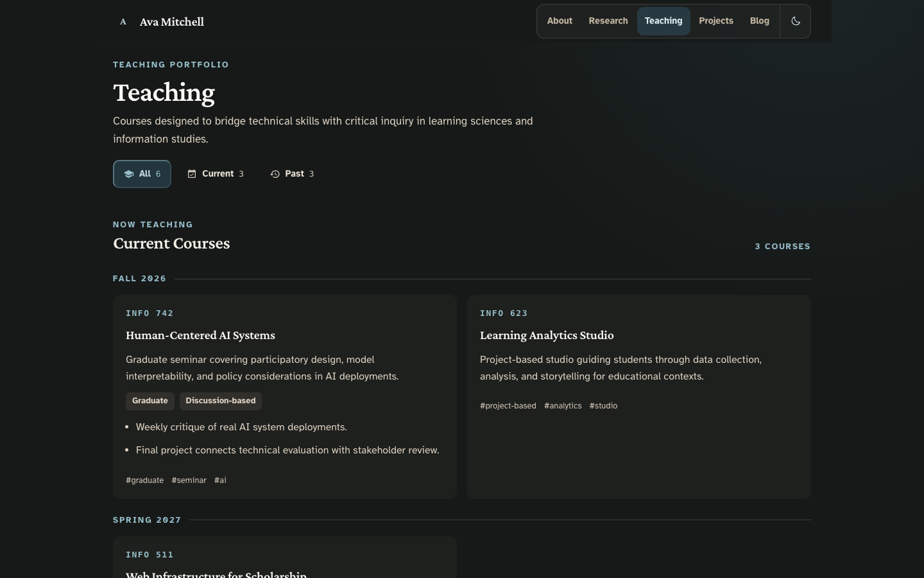Click the Fall 2026 term label
Screen dimensions: 924x578
[140, 279]
